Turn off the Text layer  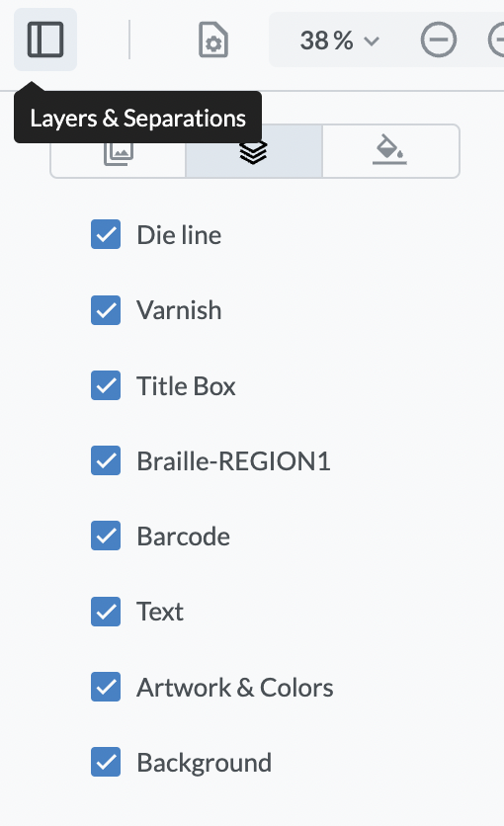pos(106,611)
